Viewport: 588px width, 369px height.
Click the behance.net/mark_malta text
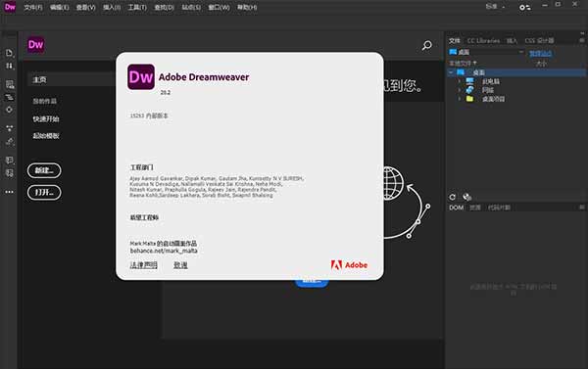pos(164,251)
